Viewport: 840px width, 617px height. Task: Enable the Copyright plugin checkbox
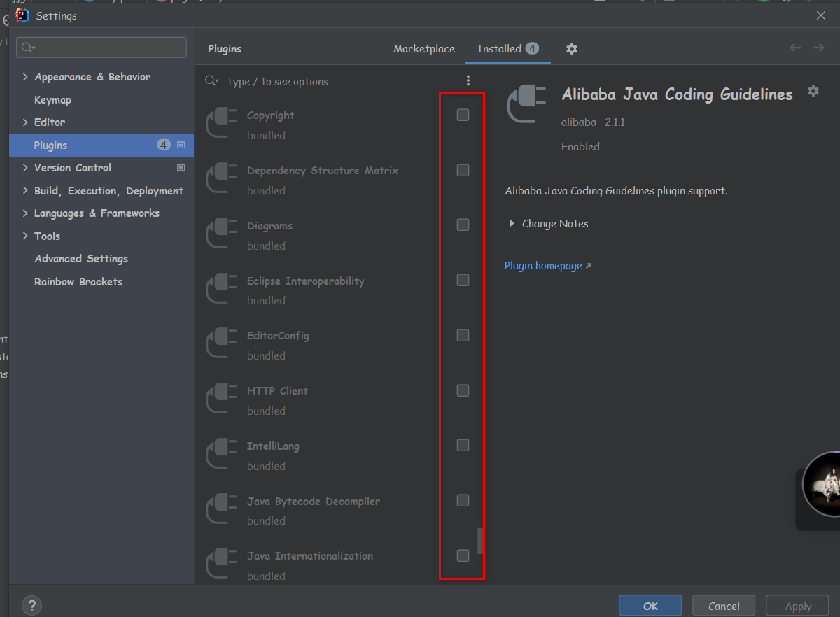463,115
